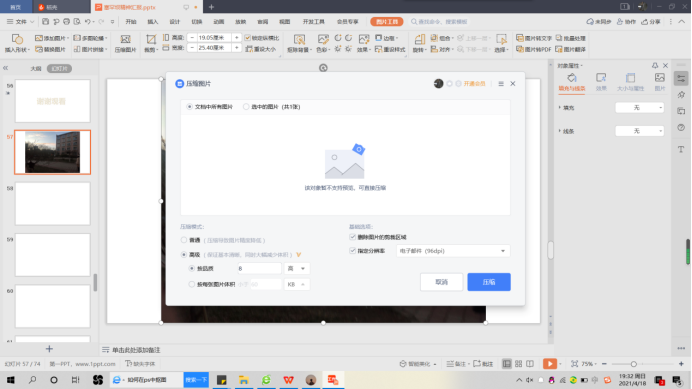Image resolution: width=692 pixels, height=389 pixels.
Task: Open quality level dropdown showing 高
Action: coord(297,268)
